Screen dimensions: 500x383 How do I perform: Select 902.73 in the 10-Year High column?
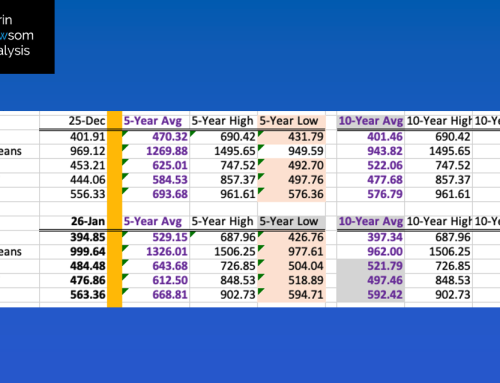pos(438,295)
